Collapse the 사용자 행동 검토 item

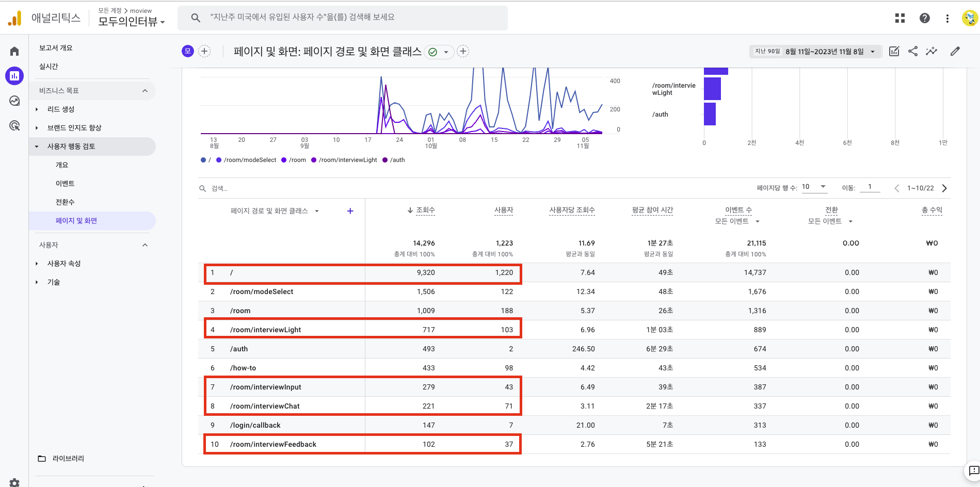(x=37, y=147)
